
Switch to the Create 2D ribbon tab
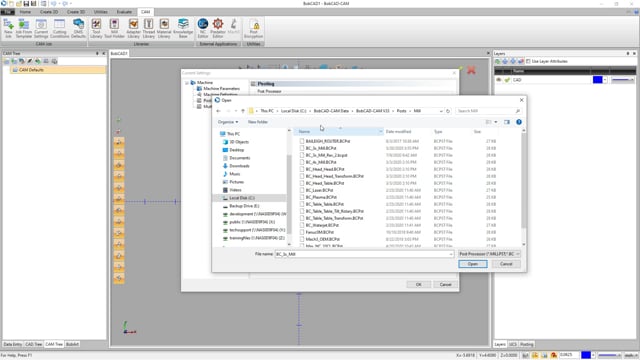[49, 12]
